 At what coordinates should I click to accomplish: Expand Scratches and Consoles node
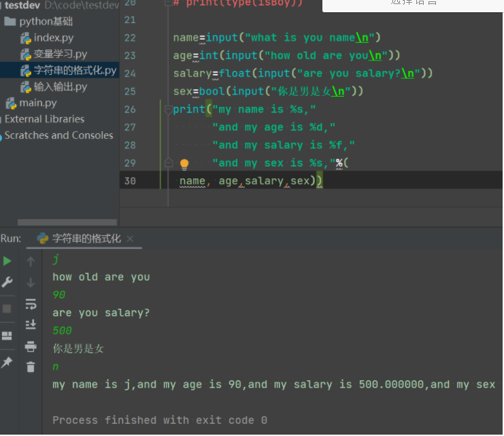(58, 135)
